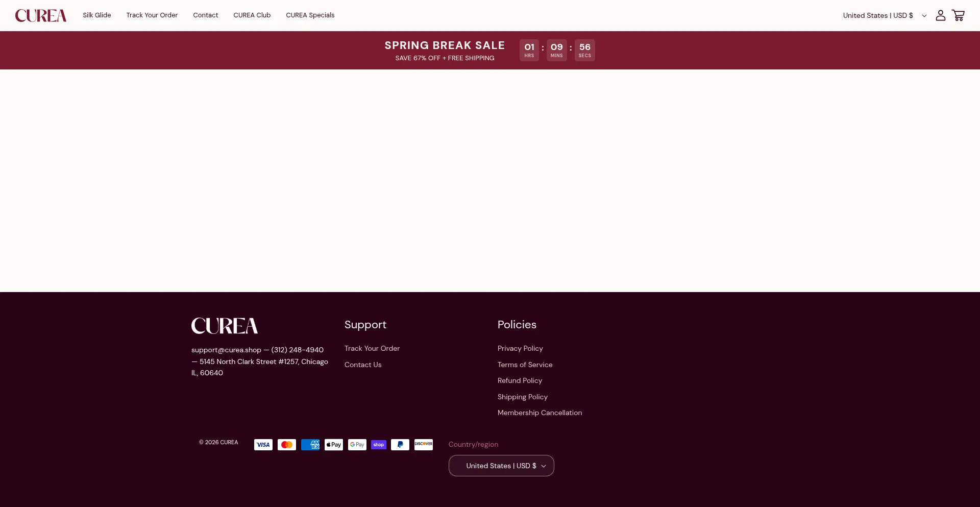This screenshot has height=507, width=980.
Task: Click the Country/region label
Action: (x=474, y=444)
